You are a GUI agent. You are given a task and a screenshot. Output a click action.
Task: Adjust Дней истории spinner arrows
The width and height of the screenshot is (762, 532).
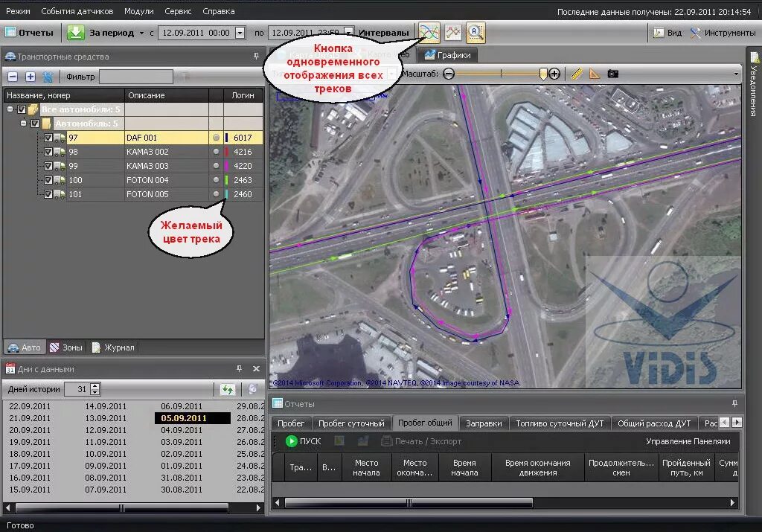95,389
